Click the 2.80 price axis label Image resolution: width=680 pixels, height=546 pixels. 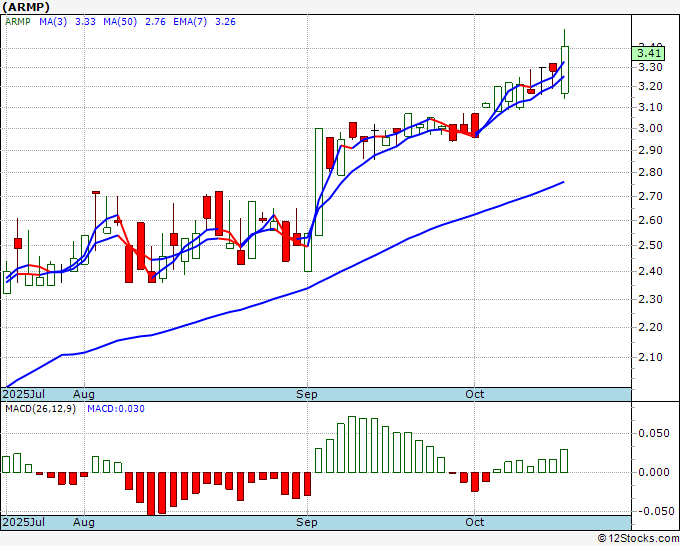(x=651, y=173)
